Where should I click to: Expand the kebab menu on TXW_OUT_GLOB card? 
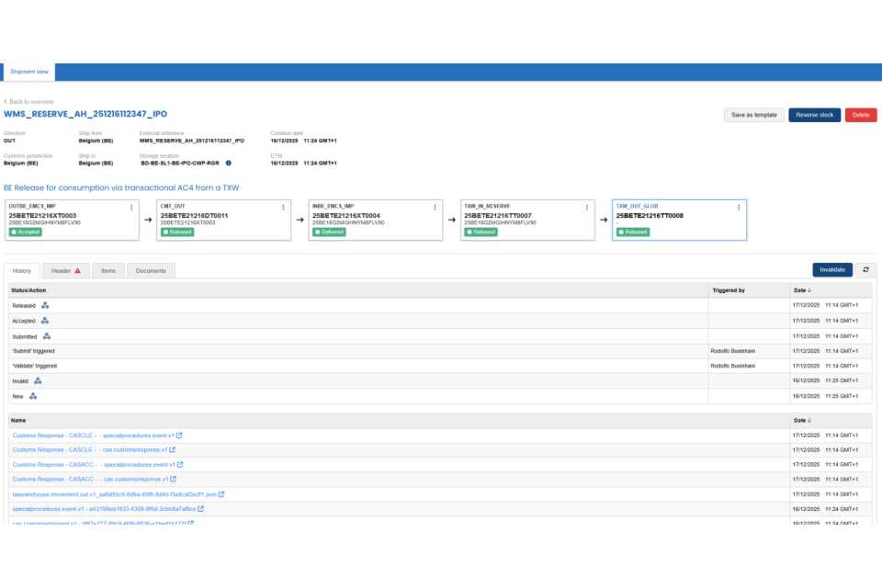point(739,208)
